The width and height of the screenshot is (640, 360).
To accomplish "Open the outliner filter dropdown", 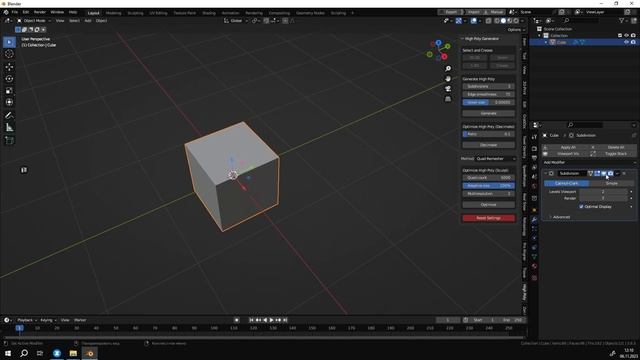I will 623,21.
